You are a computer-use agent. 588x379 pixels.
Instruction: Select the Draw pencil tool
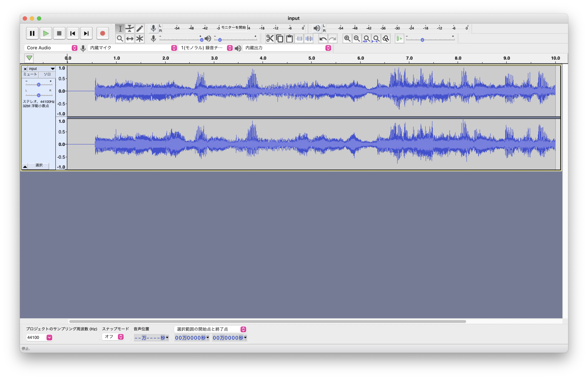140,29
